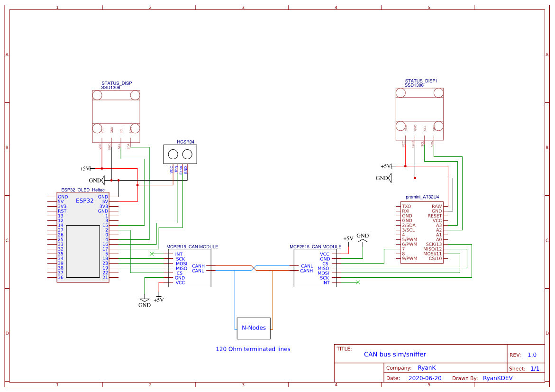Click the TXO pin on promini
This screenshot has height=392, width=555.
coord(406,207)
